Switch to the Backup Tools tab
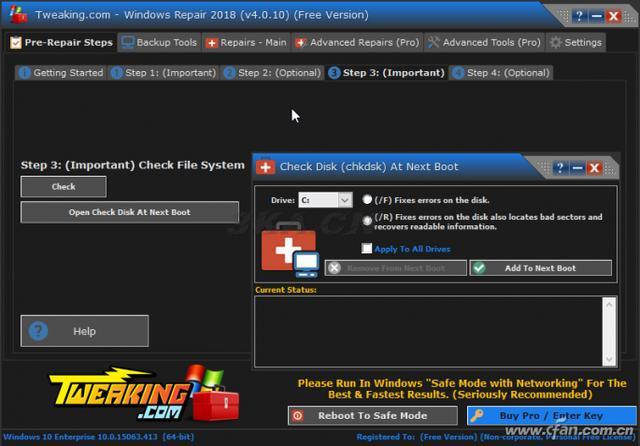 point(160,42)
